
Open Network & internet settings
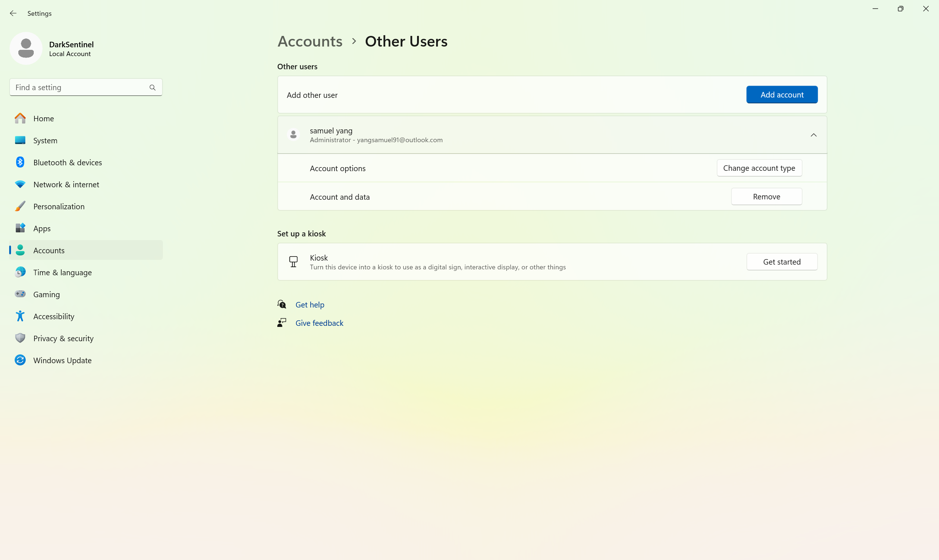click(86, 184)
